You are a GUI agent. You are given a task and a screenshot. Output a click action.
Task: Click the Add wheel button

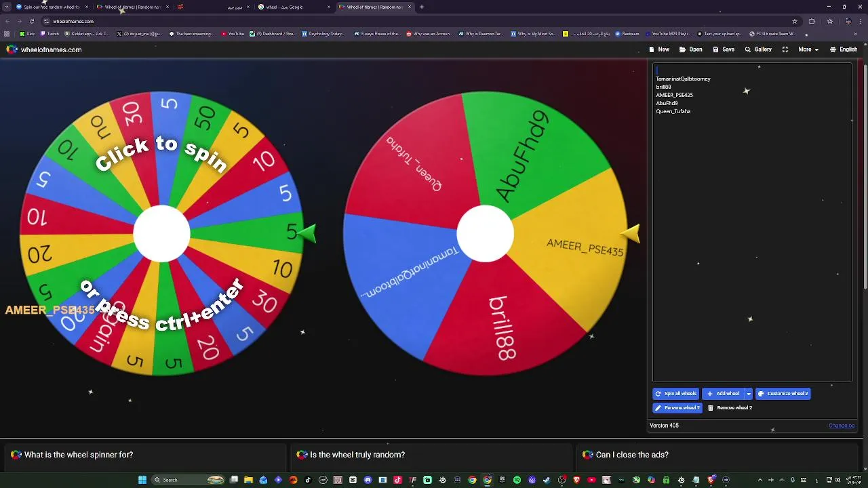(723, 394)
